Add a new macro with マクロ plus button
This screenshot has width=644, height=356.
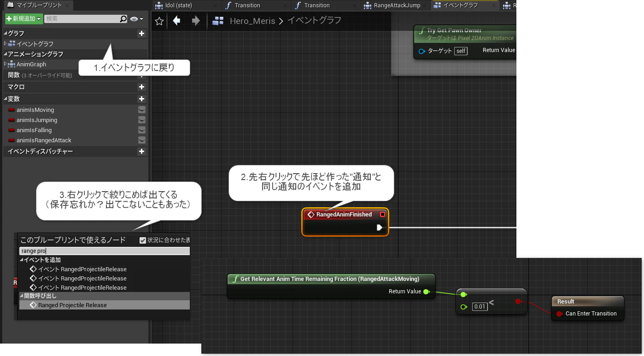[x=142, y=87]
